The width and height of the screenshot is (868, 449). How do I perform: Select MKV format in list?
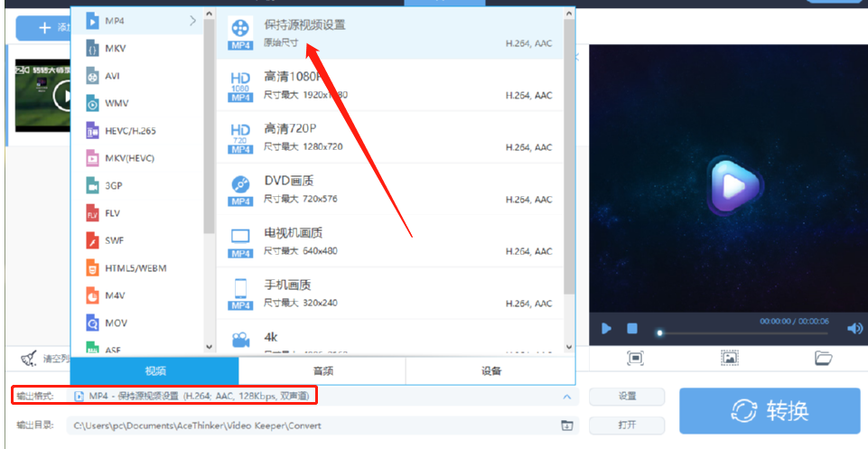136,49
